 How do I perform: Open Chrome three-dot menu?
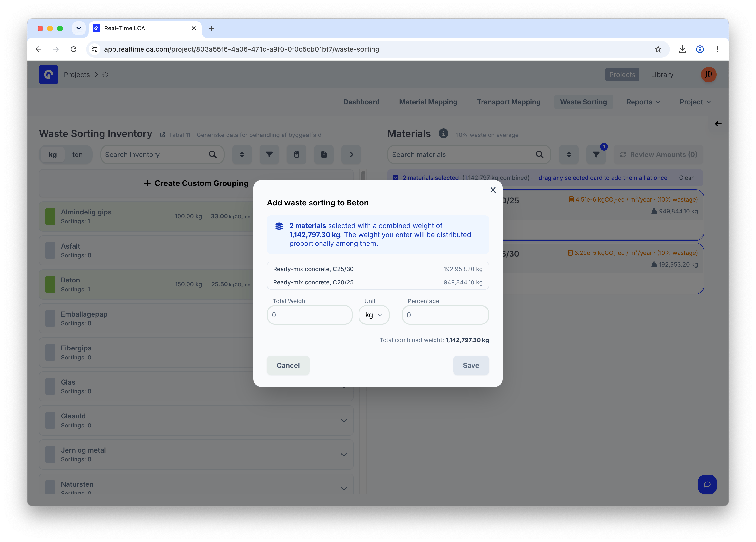point(717,49)
